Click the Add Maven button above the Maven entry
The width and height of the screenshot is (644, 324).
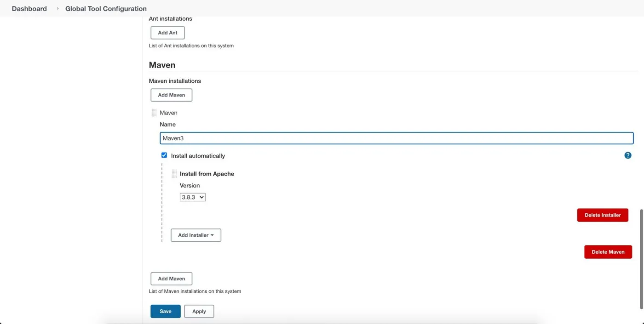pyautogui.click(x=172, y=95)
